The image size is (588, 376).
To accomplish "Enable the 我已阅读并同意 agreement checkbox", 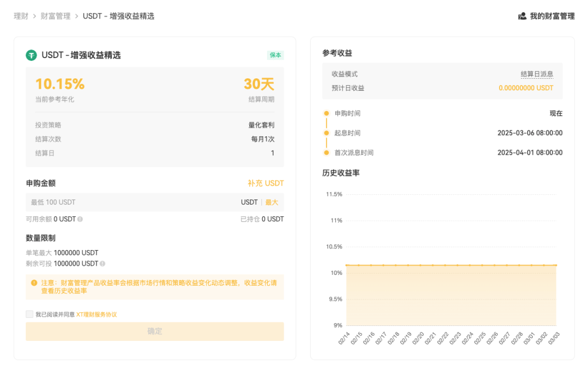I will 29,314.
